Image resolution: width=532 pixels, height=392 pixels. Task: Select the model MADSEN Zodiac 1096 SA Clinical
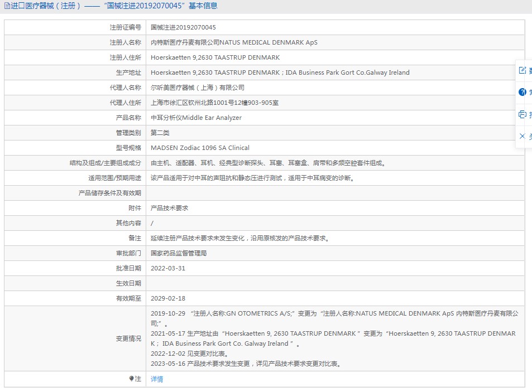[200, 148]
